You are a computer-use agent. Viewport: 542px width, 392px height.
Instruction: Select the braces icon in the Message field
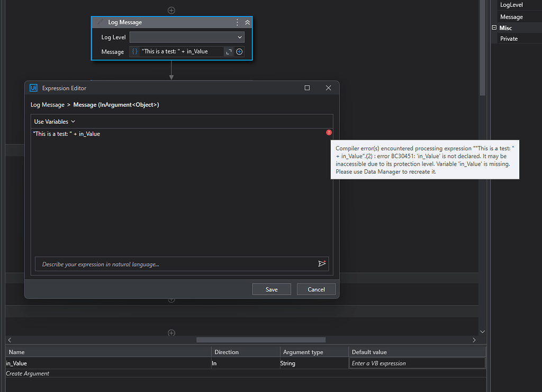[x=134, y=51]
